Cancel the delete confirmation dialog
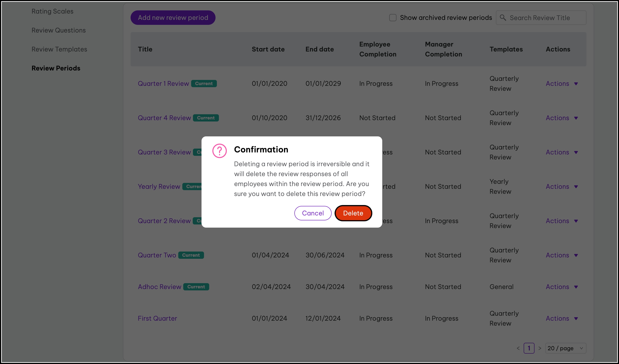The width and height of the screenshot is (619, 364). click(313, 213)
